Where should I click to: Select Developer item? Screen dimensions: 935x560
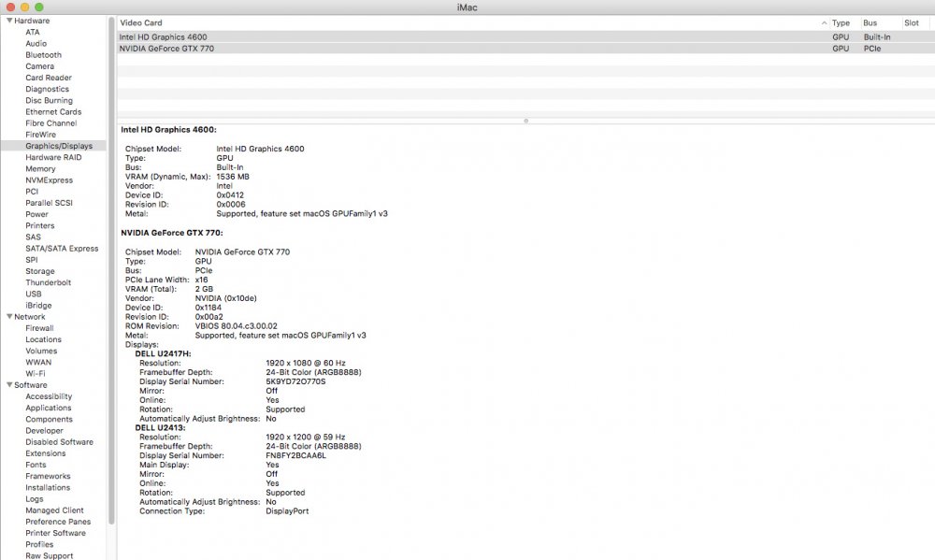[x=44, y=431]
